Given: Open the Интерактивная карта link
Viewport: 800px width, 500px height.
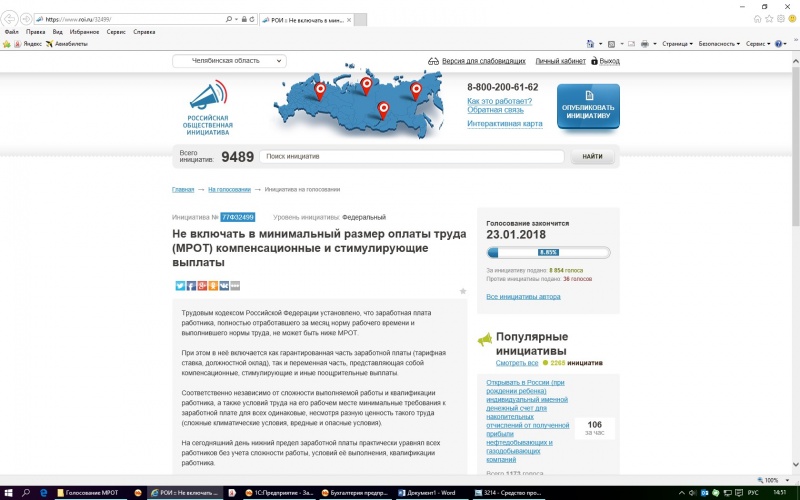Looking at the screenshot, I should 505,123.
